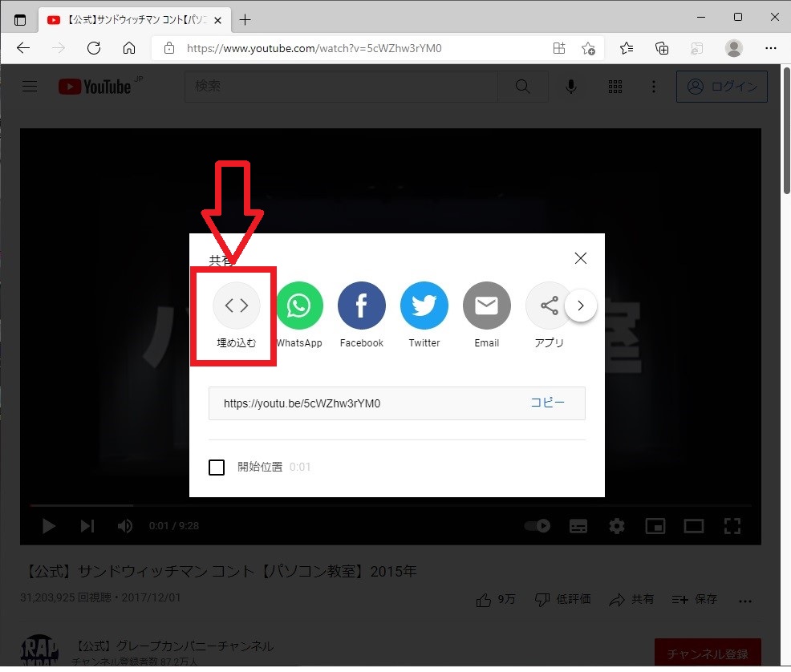Click the video progress bar

click(x=390, y=505)
